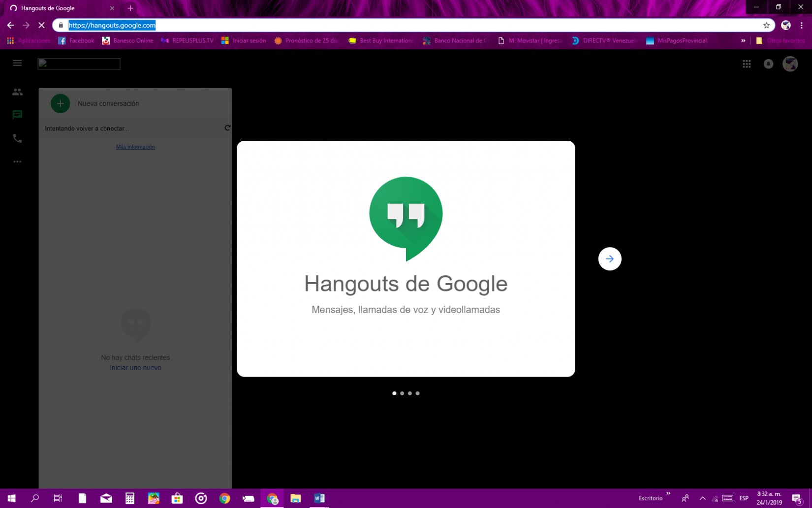Open a new browser tab
Screen dimensions: 812x508
pos(130,8)
